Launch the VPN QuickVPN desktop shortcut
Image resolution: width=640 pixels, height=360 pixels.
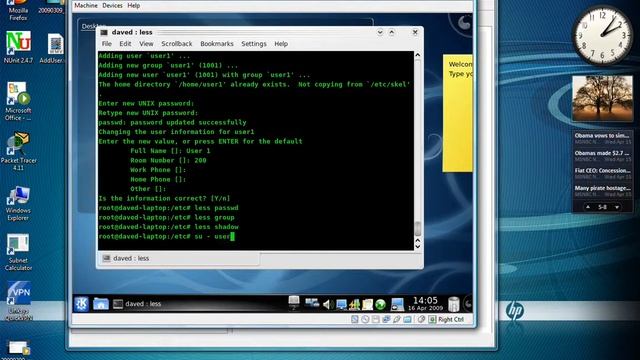tap(18, 301)
